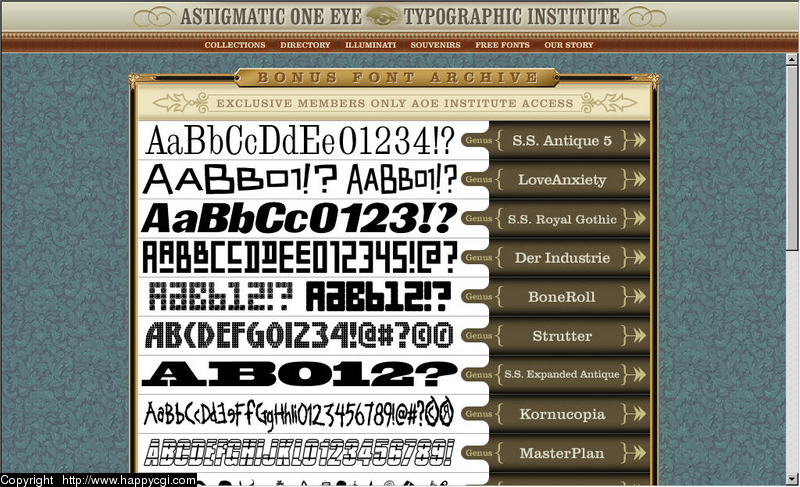Click the Exclusive Members Only AOE Institute Access banner
The height and width of the screenshot is (487, 800).
pyautogui.click(x=394, y=103)
